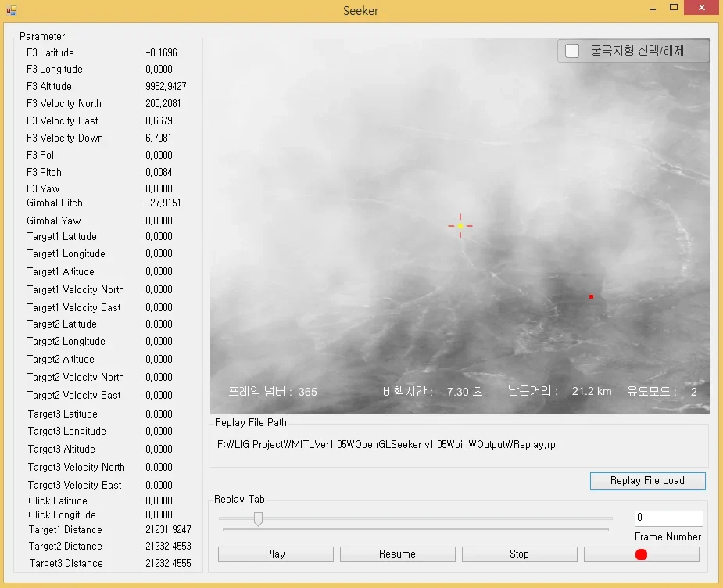Click the 유도모드 : 2 overlay text
This screenshot has height=588, width=723.
(x=662, y=392)
